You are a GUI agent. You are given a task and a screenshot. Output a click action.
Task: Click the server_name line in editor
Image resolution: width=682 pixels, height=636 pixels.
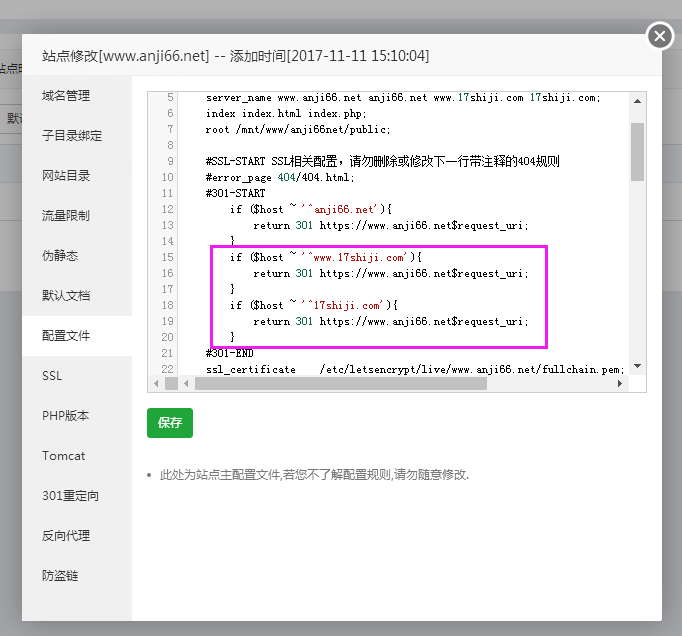(403, 98)
